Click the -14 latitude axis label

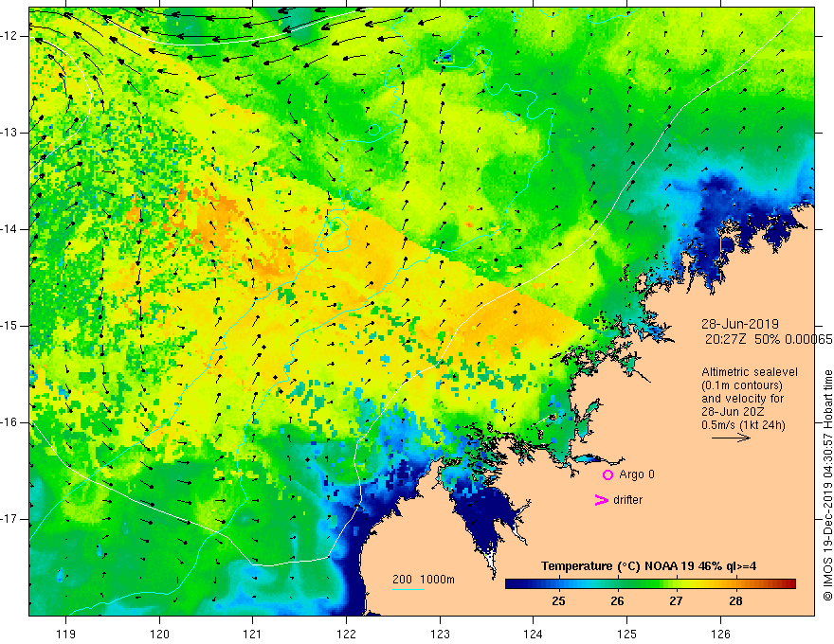10,229
